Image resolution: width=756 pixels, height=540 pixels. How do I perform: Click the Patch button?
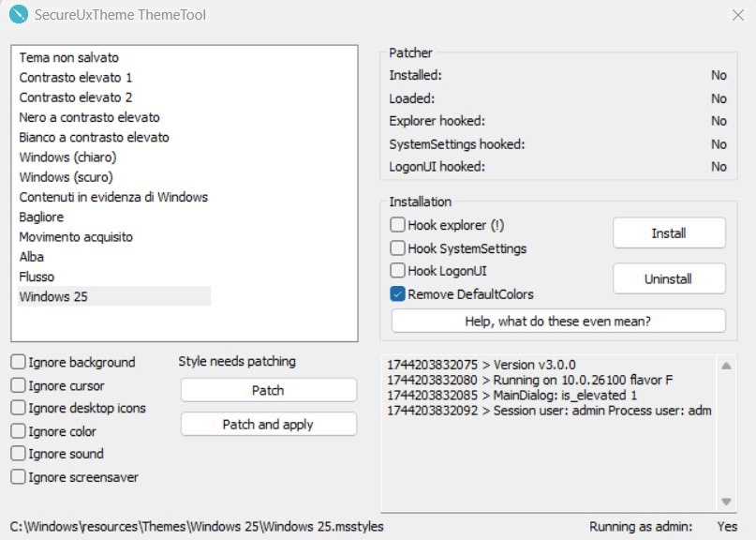268,390
